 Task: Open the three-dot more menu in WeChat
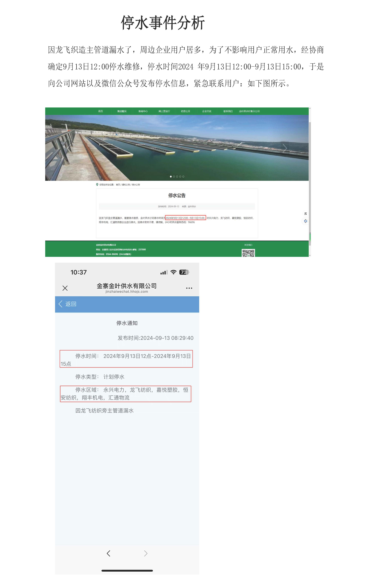[x=189, y=288]
